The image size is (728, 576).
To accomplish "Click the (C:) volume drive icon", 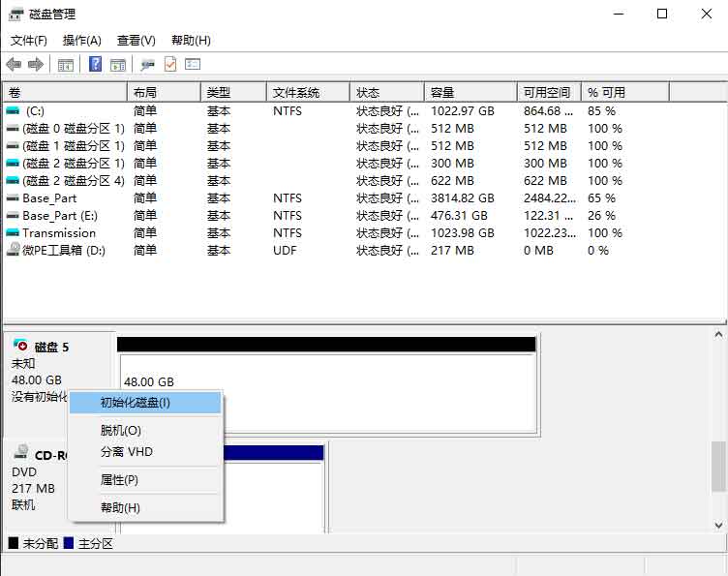I will [x=13, y=111].
